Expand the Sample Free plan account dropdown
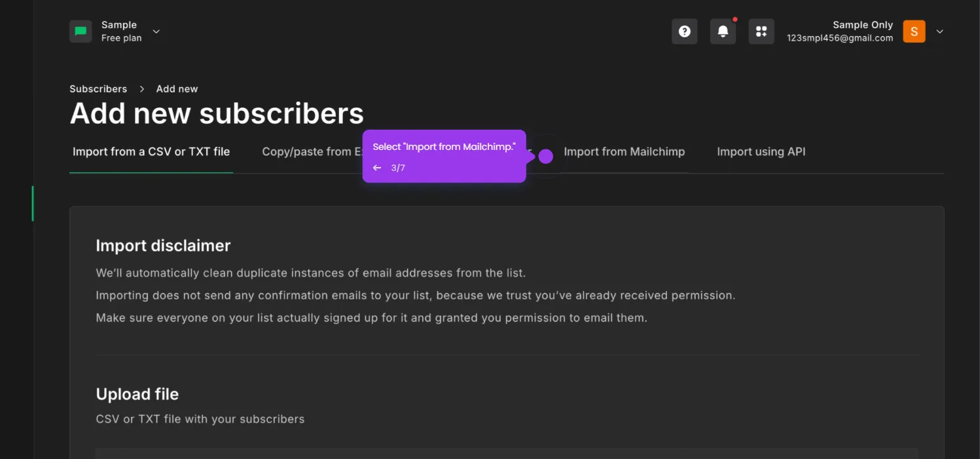Viewport: 980px width, 459px height. tap(156, 31)
